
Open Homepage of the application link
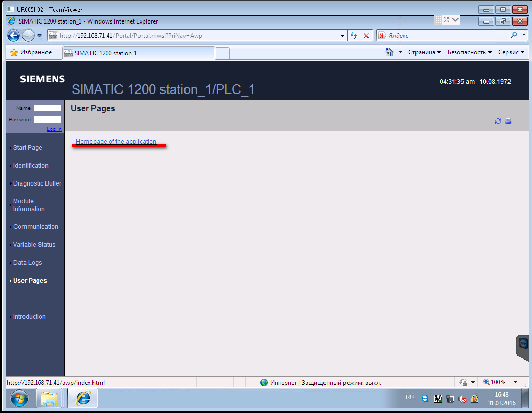(x=116, y=142)
